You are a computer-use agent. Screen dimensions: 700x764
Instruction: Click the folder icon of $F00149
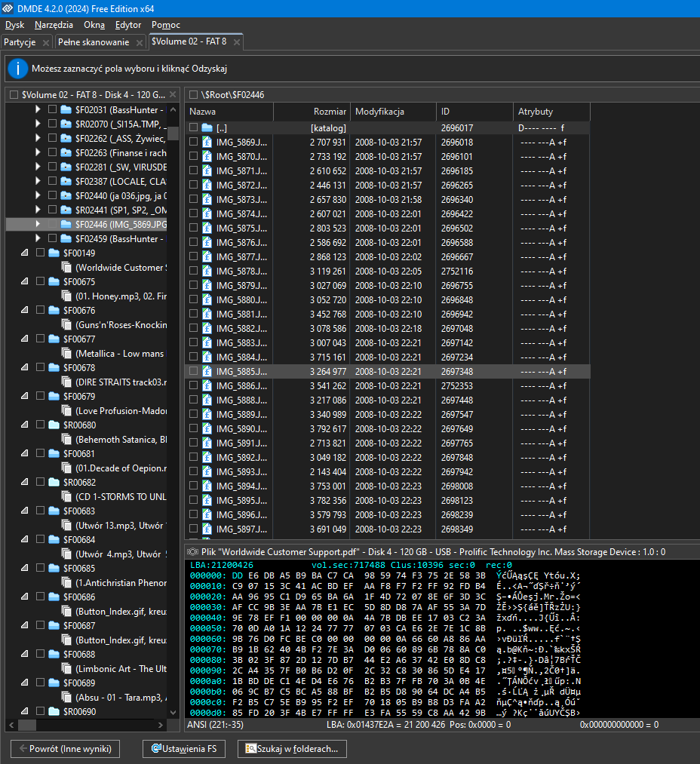pos(54,253)
